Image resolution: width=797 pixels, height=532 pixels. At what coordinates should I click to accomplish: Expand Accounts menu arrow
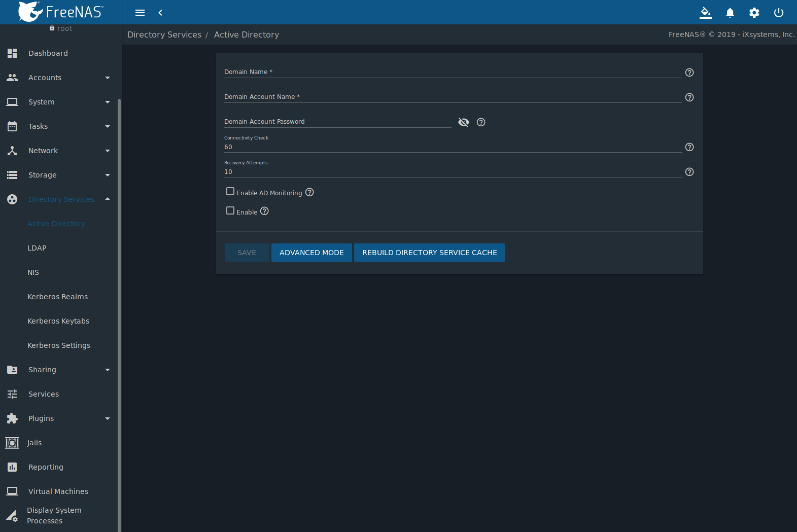(108, 78)
